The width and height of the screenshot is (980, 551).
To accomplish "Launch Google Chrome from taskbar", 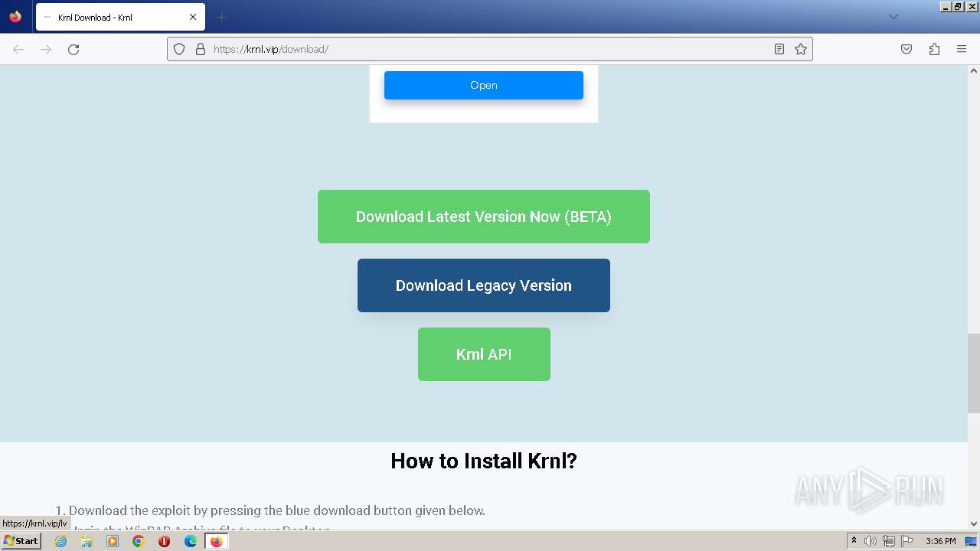I will pos(139,541).
